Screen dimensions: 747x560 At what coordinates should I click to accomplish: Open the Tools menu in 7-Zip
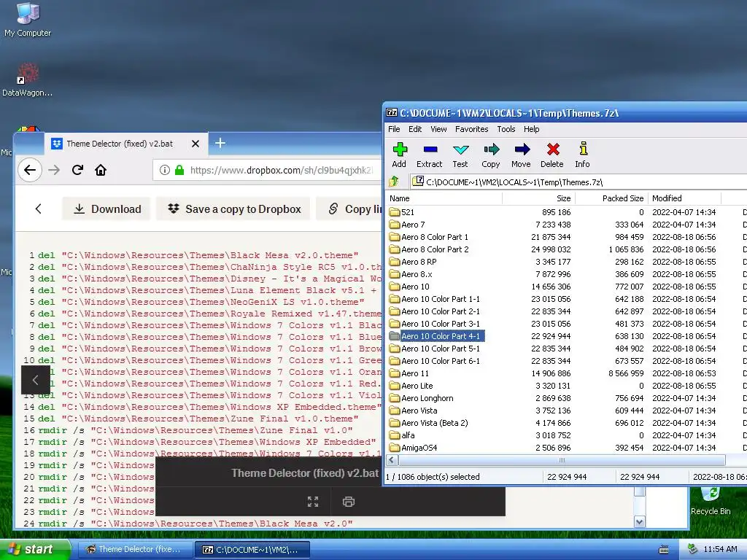(x=506, y=129)
